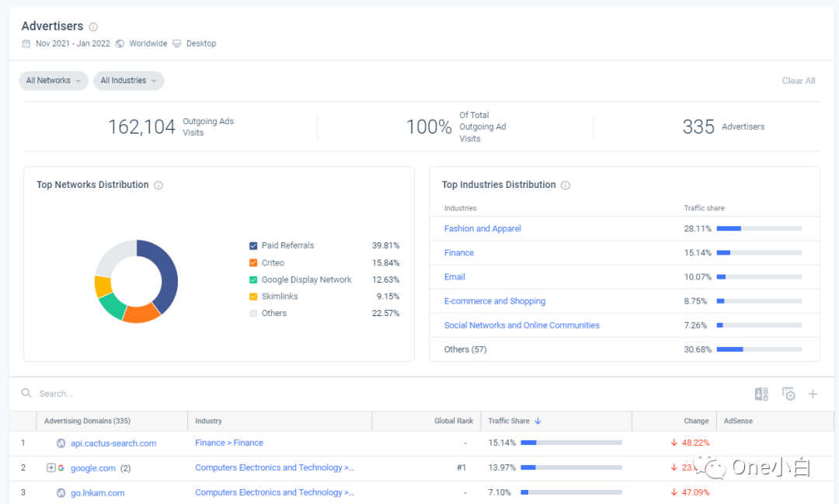Open the export/download report icon
Image resolution: width=839 pixels, height=504 pixels.
tap(761, 394)
